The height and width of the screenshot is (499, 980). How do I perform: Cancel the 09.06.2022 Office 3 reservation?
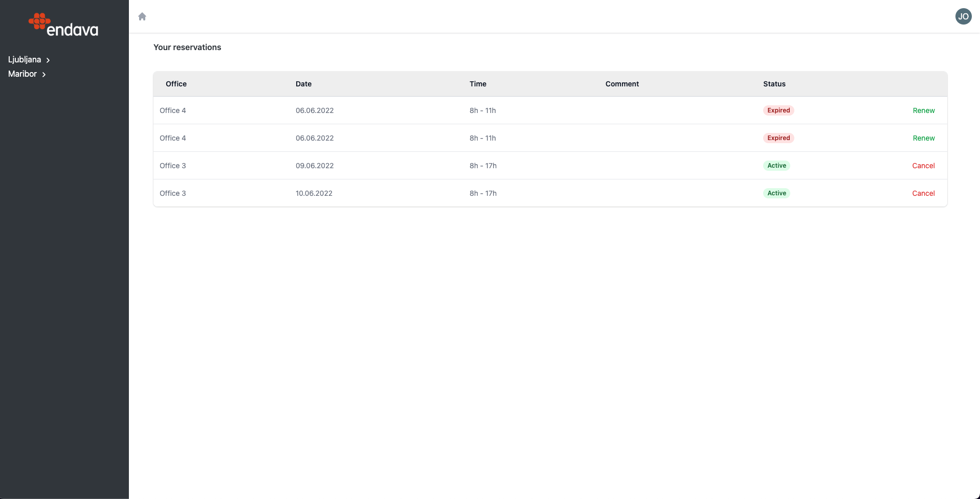923,166
